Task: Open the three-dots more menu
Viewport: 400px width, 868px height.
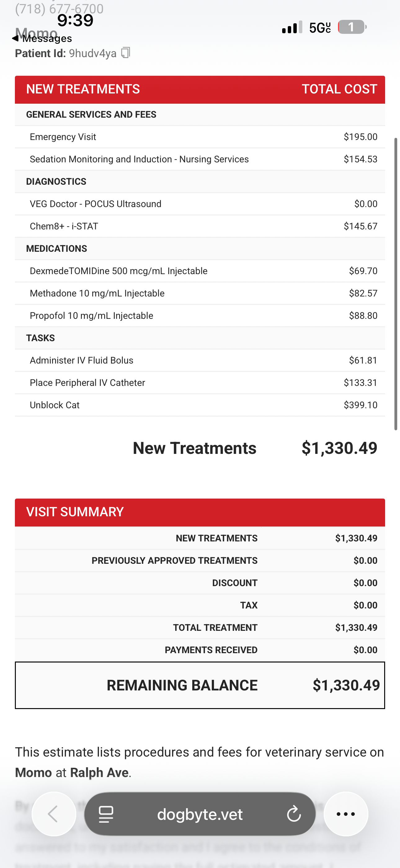Action: (x=345, y=814)
